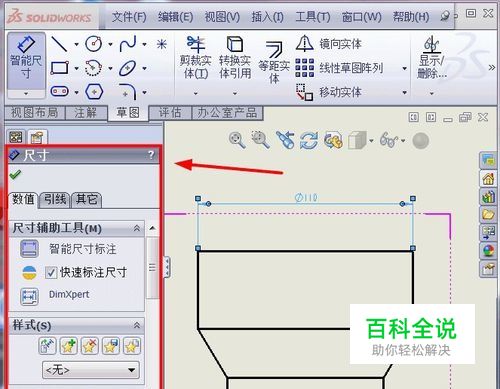Image resolution: width=500 pixels, height=389 pixels.
Task: Collapse Dimension Assist Tools (尺寸辅助工具) section
Action: point(137,228)
